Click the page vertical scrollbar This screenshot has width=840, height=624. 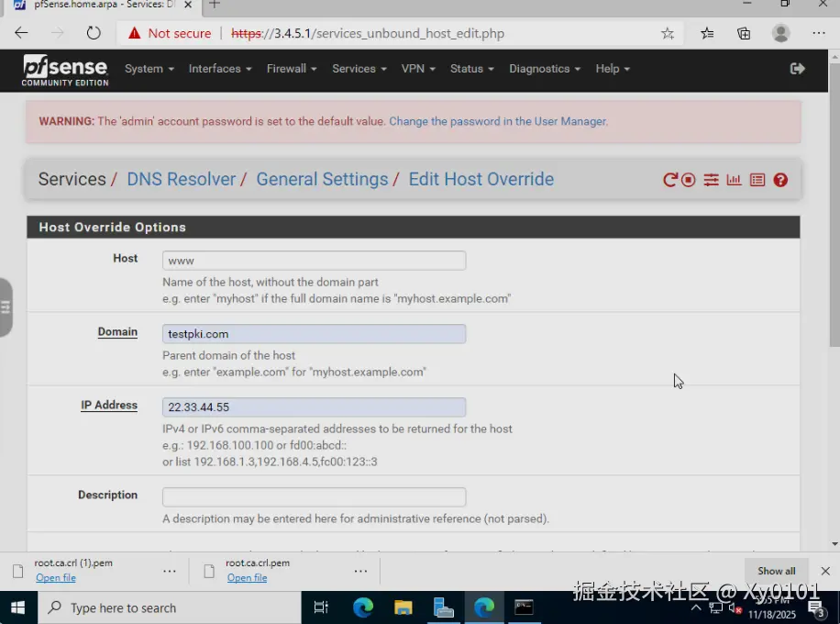834,205
